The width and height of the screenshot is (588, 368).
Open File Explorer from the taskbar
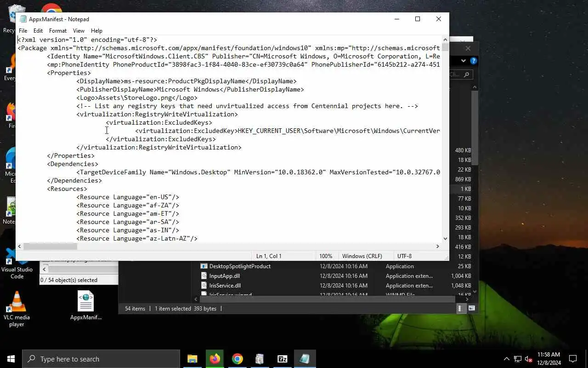click(192, 359)
